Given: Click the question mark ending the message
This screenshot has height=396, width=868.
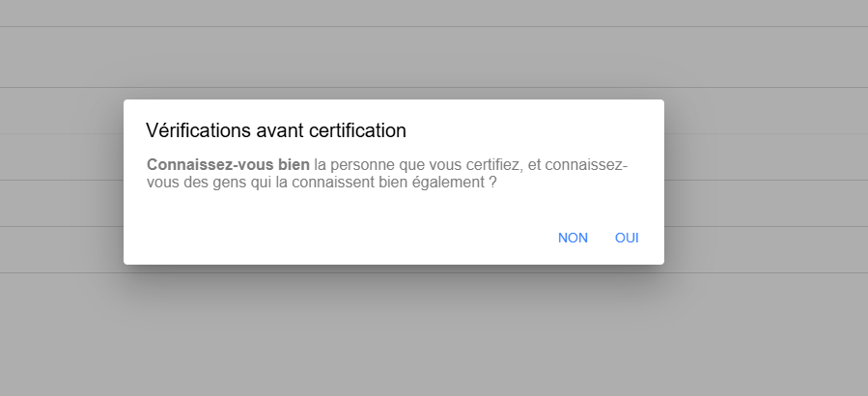Looking at the screenshot, I should (x=492, y=183).
